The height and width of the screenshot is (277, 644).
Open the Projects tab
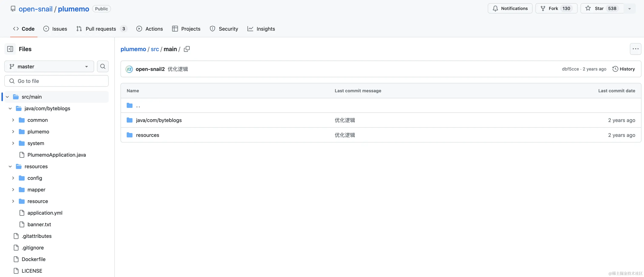coord(186,29)
